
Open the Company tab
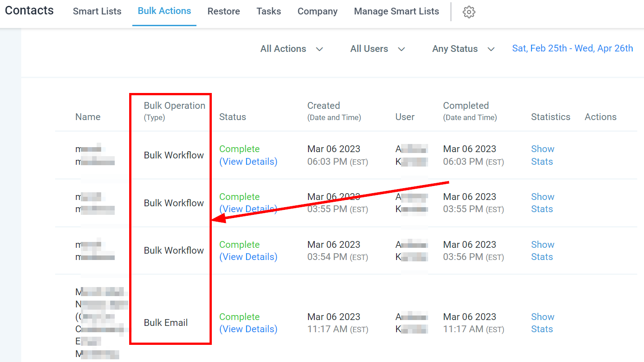pyautogui.click(x=317, y=11)
